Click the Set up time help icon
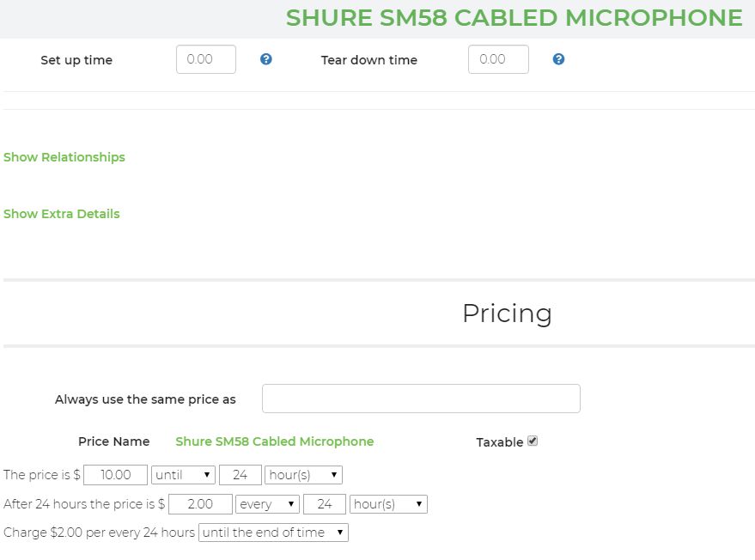The height and width of the screenshot is (560, 755). tap(266, 59)
